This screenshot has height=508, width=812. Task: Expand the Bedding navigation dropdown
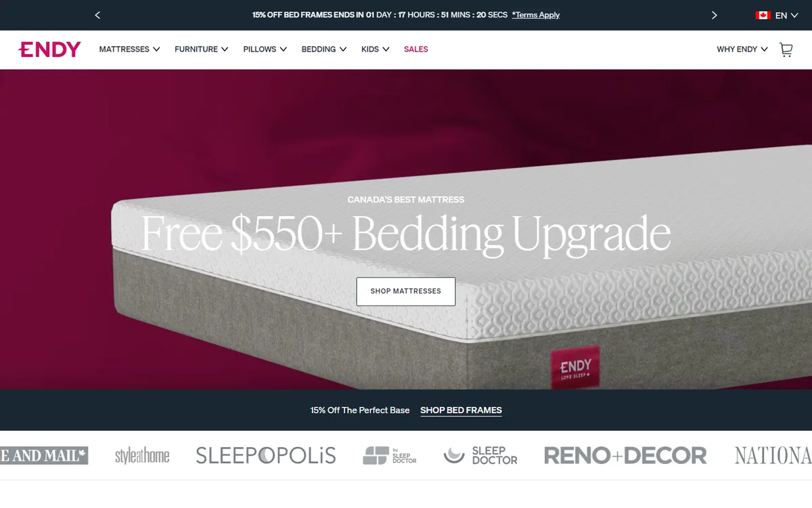pyautogui.click(x=324, y=49)
